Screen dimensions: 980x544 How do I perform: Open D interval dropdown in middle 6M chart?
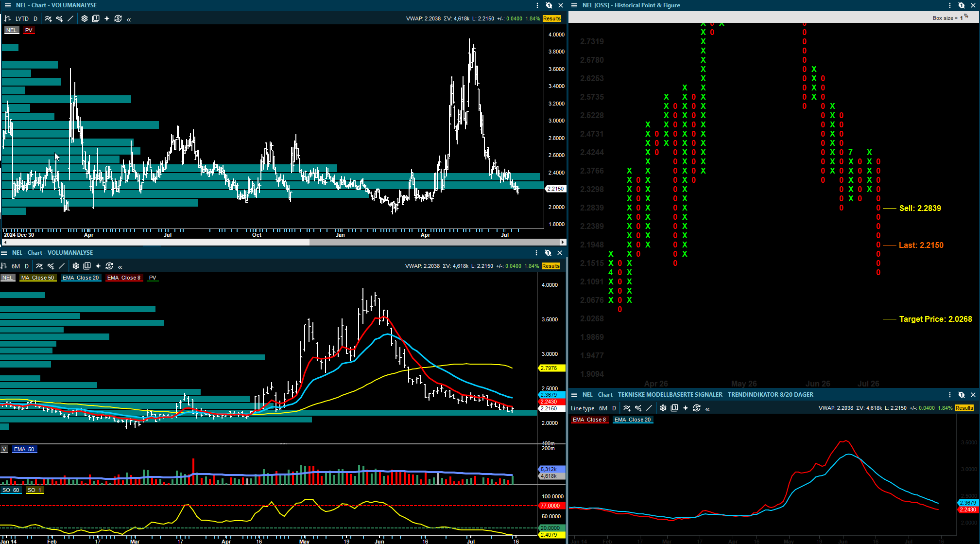click(x=27, y=266)
